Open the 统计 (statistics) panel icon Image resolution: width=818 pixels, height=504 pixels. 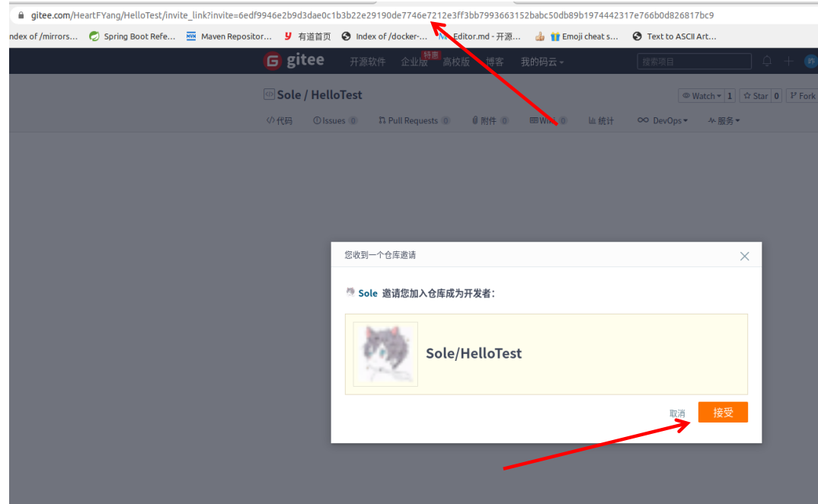[x=601, y=120]
